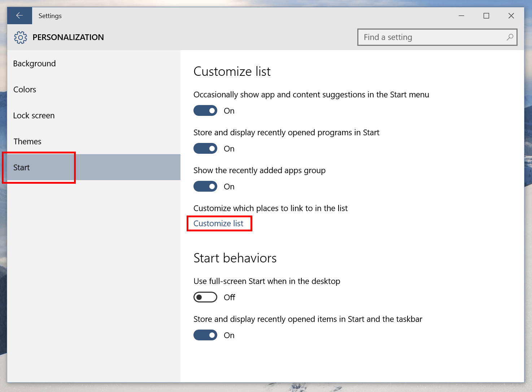Image resolution: width=532 pixels, height=392 pixels.
Task: Enable full-screen Start toggle
Action: (x=205, y=297)
